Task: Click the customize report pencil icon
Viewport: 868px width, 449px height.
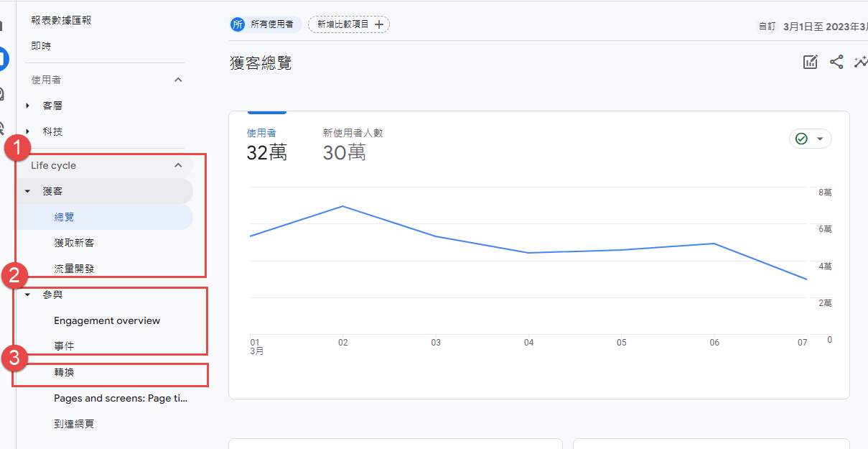Action: (811, 63)
